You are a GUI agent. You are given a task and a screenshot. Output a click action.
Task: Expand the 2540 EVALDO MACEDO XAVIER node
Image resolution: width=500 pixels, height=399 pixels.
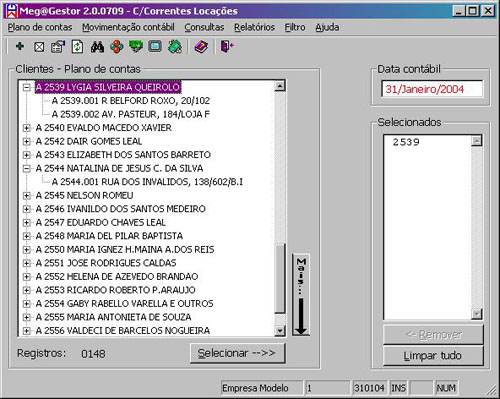[x=27, y=128]
